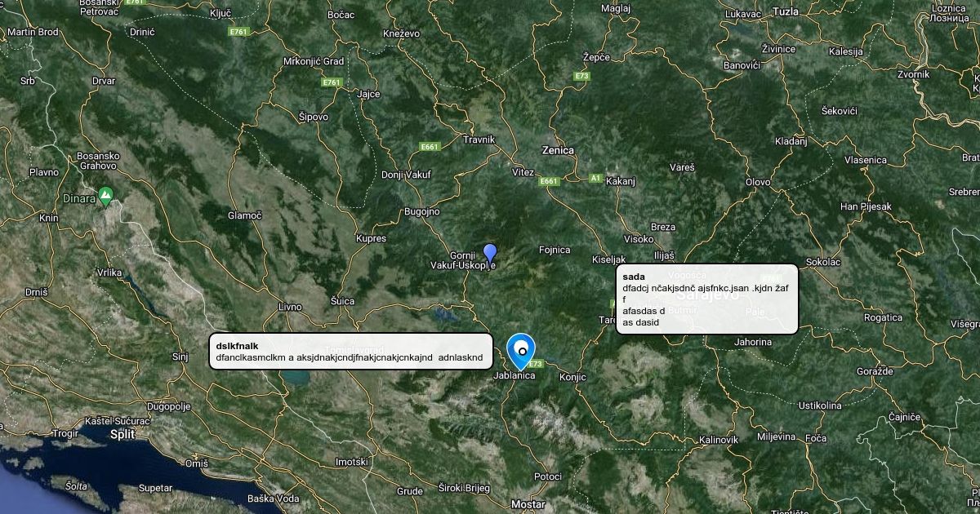This screenshot has height=514, width=980.
Task: Click the Dinara mountain peak icon
Action: 105,196
